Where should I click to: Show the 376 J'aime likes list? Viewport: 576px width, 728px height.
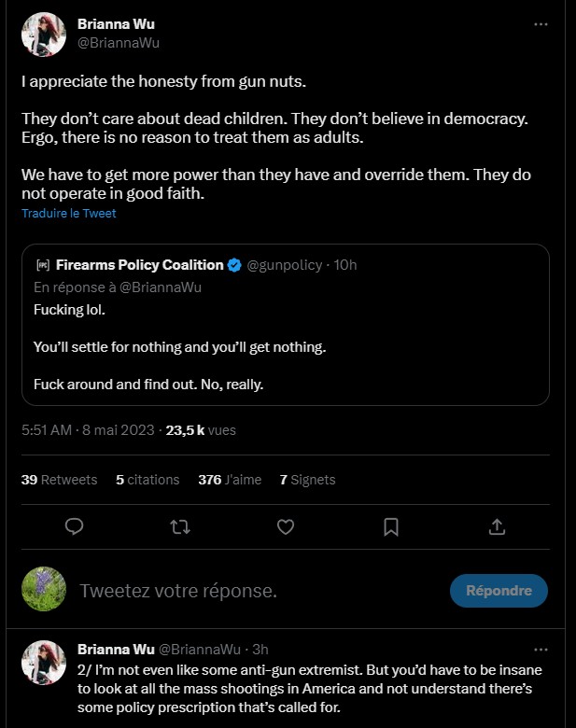coord(230,480)
